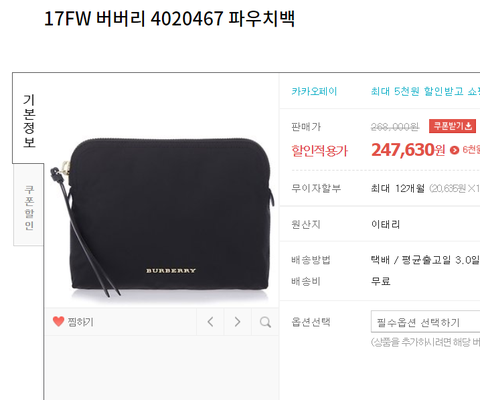Click the 택배 / 평균출고일 shipping info

(x=425, y=260)
